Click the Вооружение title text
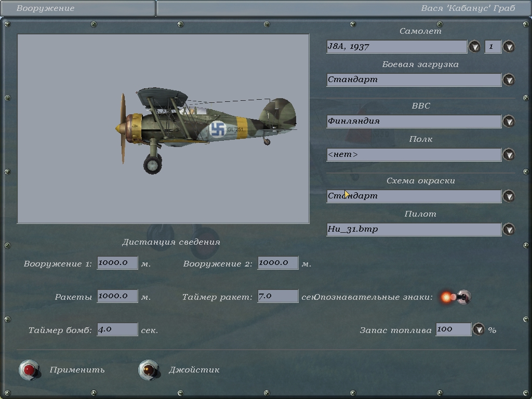 (46, 8)
